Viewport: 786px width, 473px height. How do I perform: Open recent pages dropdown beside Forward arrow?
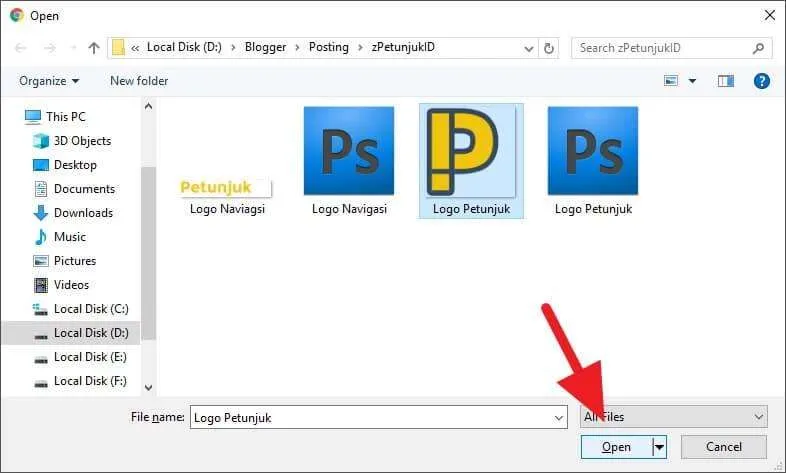click(x=73, y=48)
